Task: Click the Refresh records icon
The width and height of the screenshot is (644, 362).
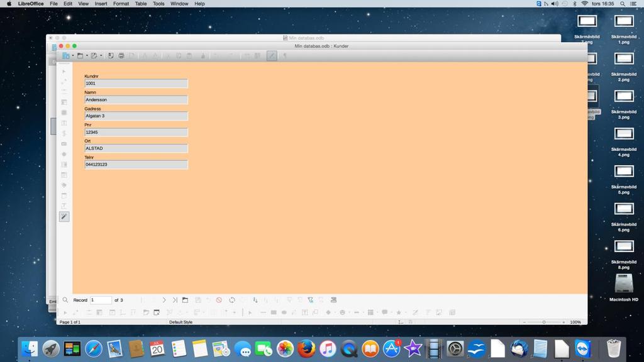Action: [232, 300]
